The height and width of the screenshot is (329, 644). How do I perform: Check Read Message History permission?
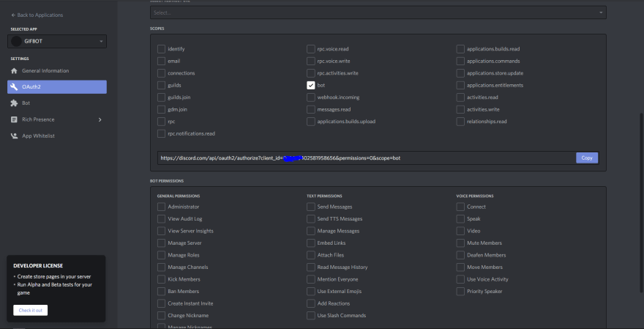(x=310, y=267)
